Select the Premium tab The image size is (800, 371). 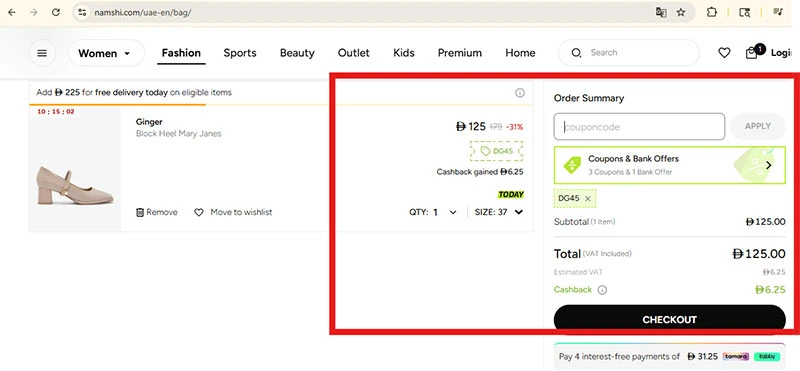coord(460,53)
